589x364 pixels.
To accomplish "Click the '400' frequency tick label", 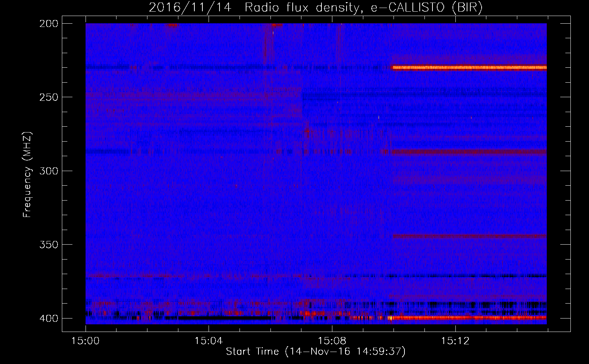I will (48, 318).
